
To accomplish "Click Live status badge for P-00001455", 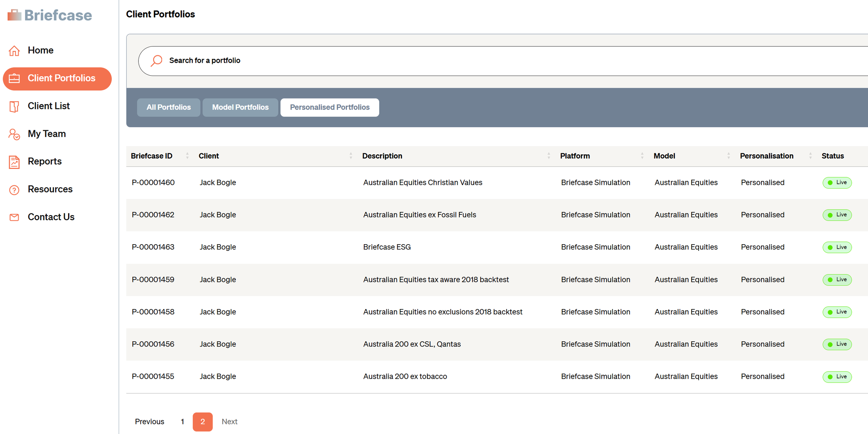I will pyautogui.click(x=837, y=377).
